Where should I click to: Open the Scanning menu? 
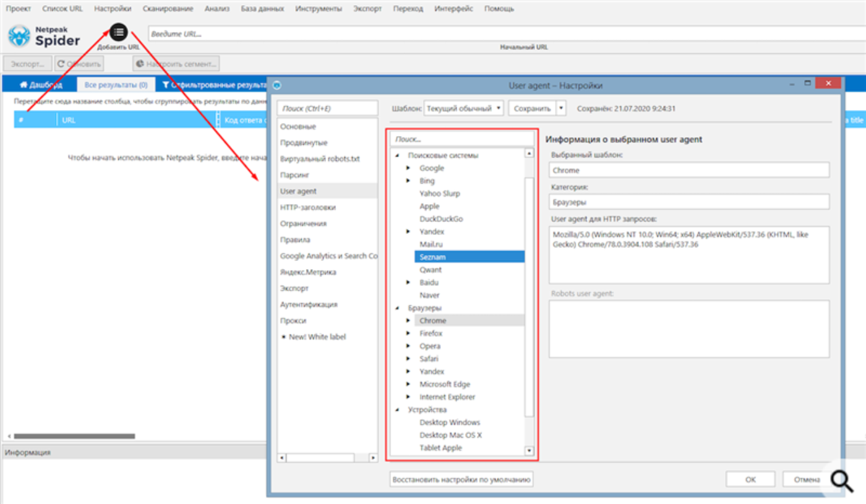coord(168,9)
